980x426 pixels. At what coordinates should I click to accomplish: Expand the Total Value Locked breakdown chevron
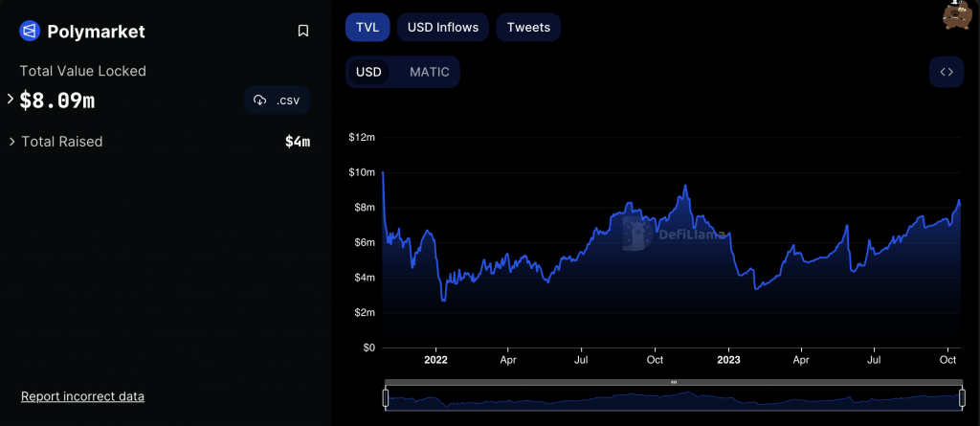(x=10, y=99)
